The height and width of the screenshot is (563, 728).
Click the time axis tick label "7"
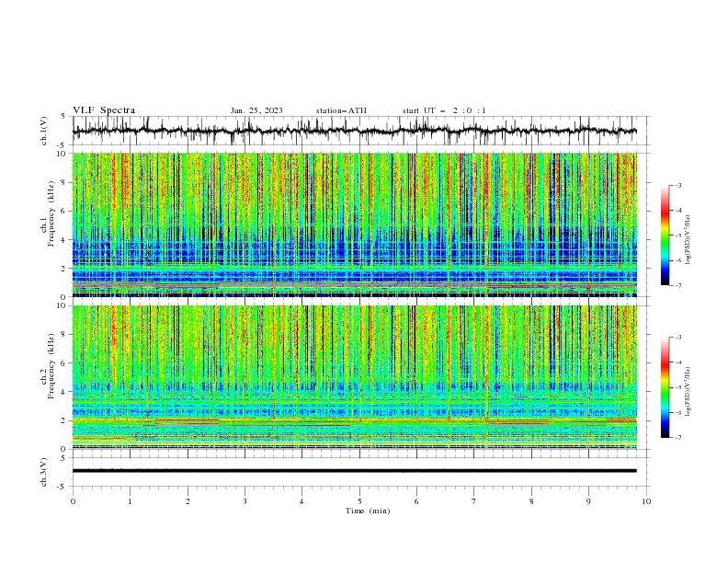point(474,501)
